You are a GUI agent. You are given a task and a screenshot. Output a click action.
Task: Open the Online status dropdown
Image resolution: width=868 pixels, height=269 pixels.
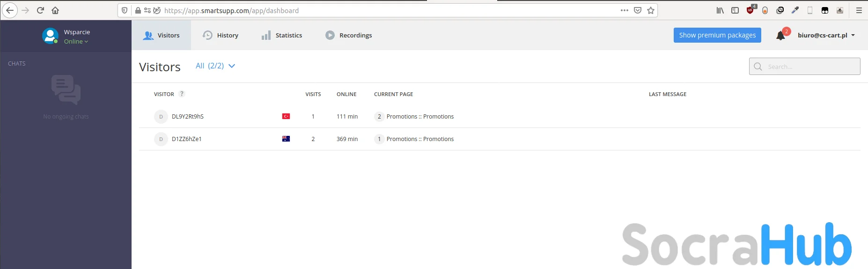coord(76,42)
